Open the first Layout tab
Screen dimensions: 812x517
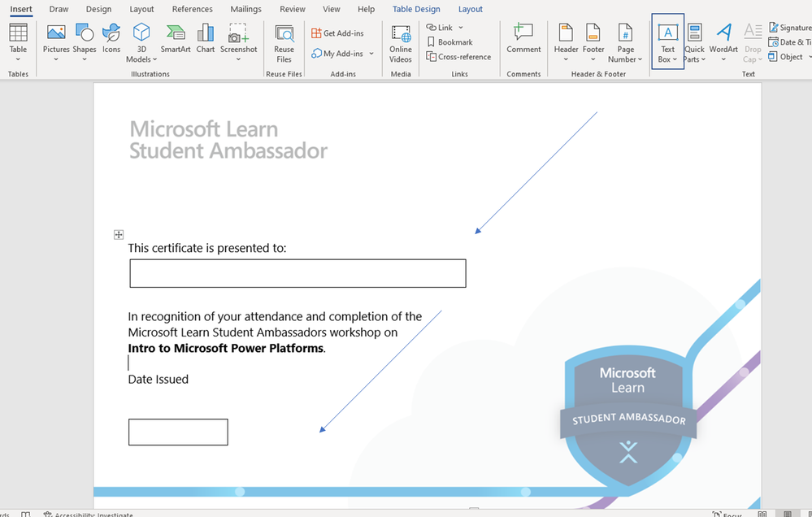(x=141, y=9)
